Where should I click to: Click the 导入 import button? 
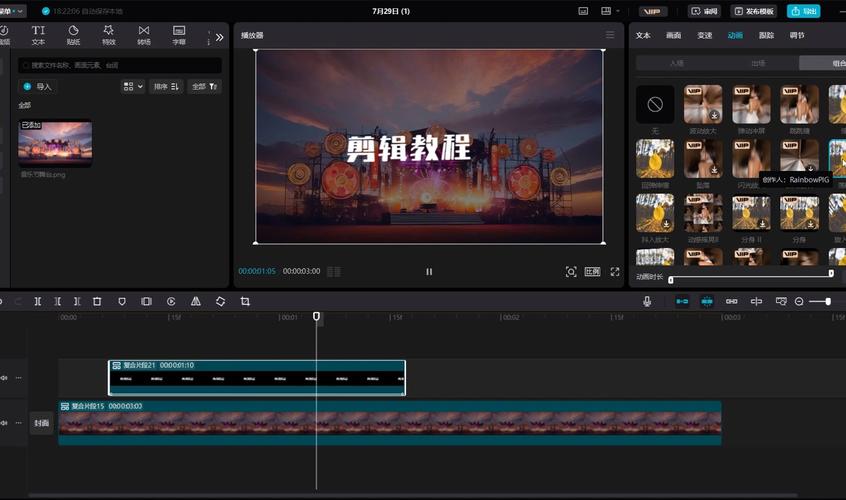[38, 86]
